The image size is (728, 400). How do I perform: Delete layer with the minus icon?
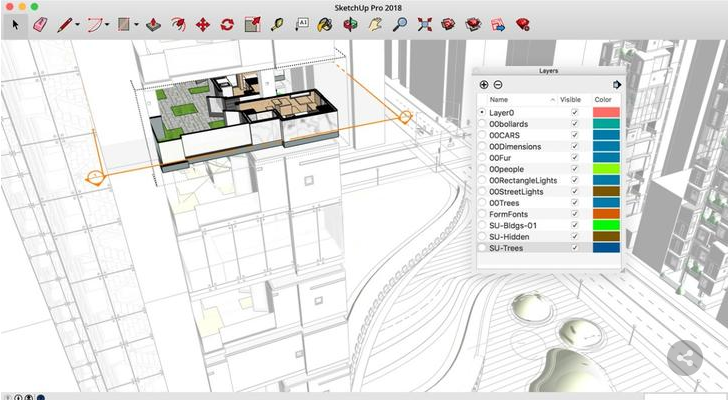(x=498, y=84)
